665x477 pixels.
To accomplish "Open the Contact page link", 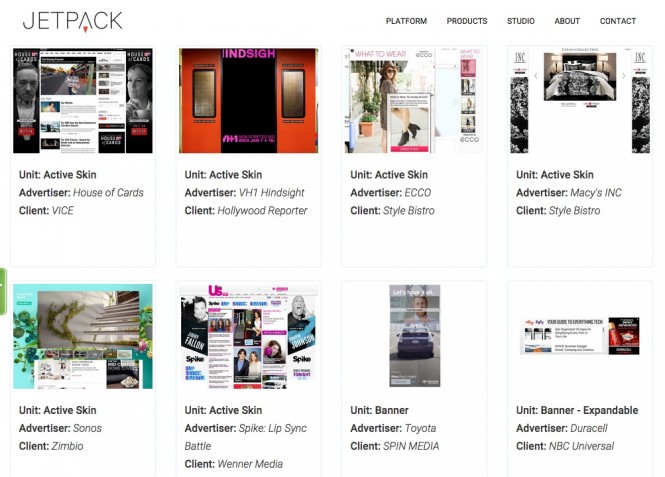I will 618,21.
